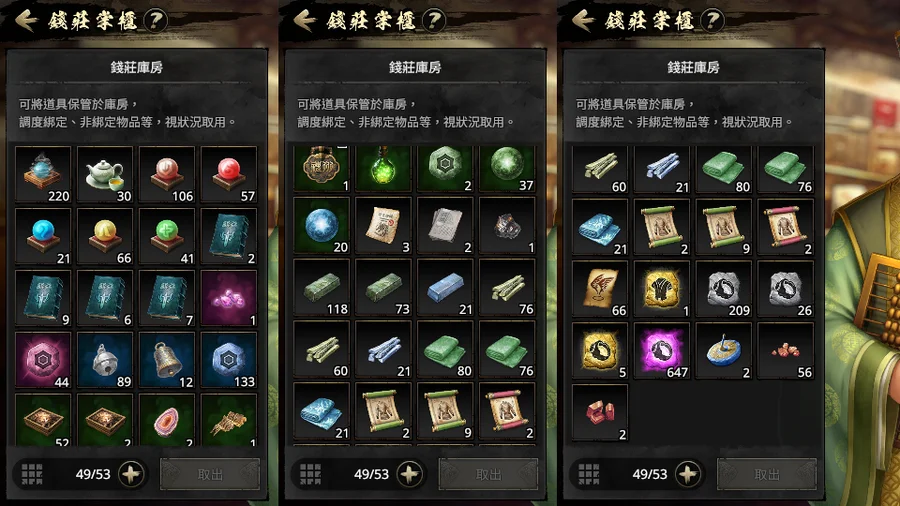Select the teapot item with quantity 30

coord(105,174)
